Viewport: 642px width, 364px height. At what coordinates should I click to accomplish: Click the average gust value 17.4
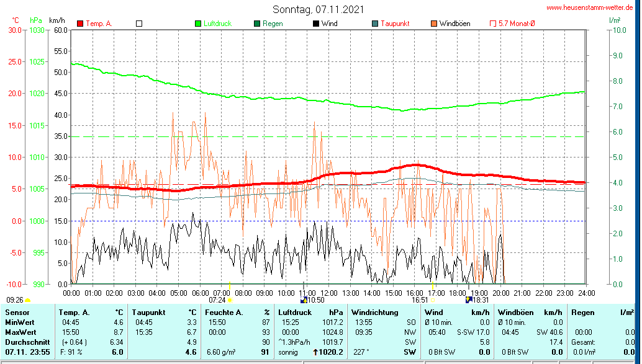(x=556, y=342)
